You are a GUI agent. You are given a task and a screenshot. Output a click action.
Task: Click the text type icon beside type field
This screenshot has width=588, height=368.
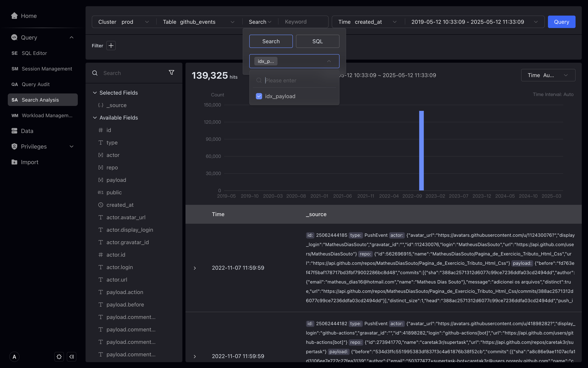pyautogui.click(x=101, y=143)
